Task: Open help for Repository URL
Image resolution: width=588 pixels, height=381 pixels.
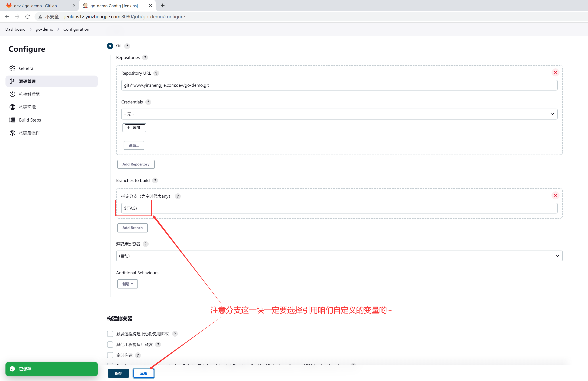Action: [x=156, y=73]
